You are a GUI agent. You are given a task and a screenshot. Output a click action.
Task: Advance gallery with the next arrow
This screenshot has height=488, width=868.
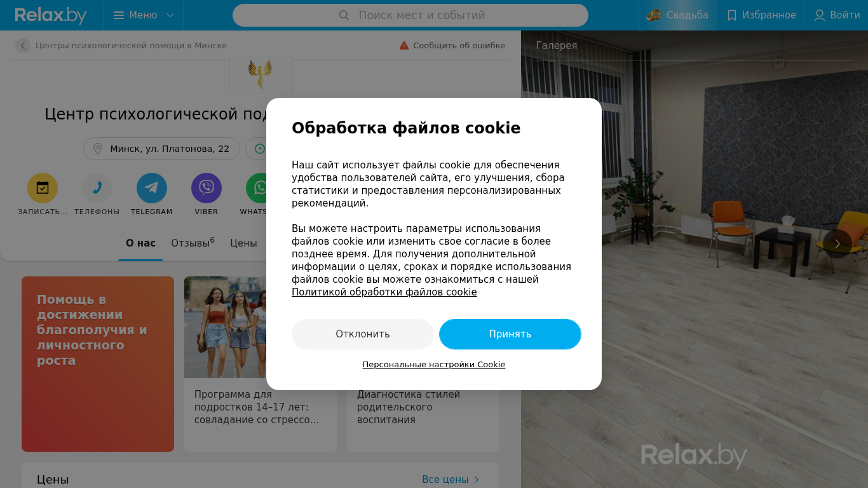point(837,244)
